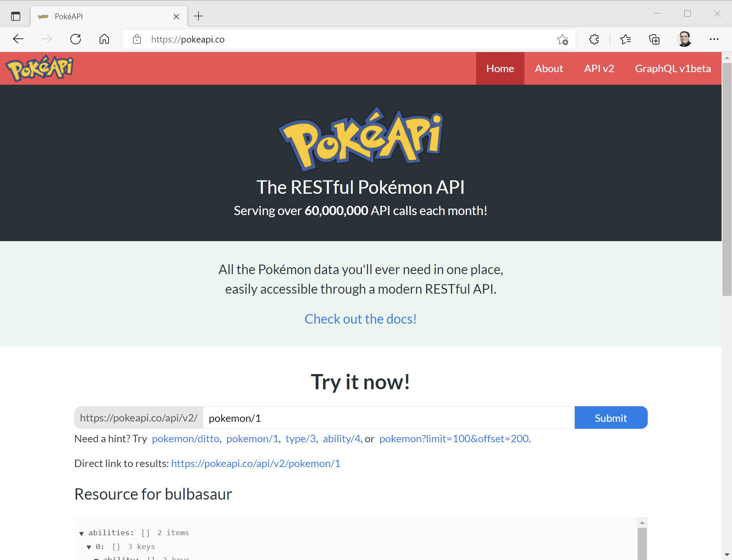Open the GraphQL v1beta nav item
Screen dimensions: 732x560
pyautogui.click(x=672, y=69)
